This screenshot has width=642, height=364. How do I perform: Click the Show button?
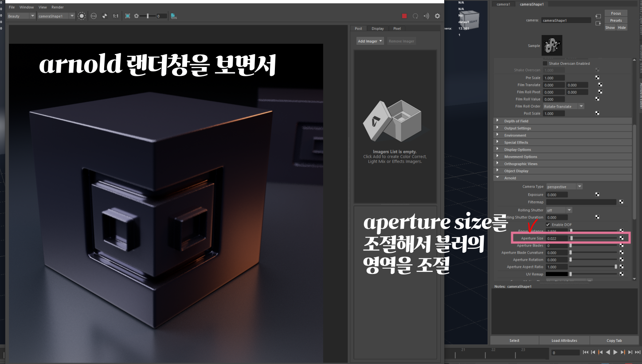pos(611,27)
